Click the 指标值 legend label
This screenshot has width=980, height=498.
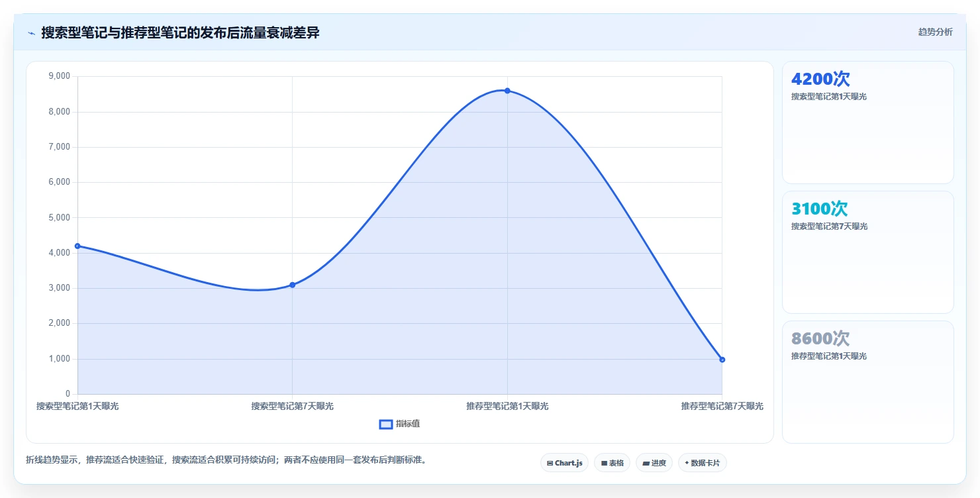coord(408,424)
